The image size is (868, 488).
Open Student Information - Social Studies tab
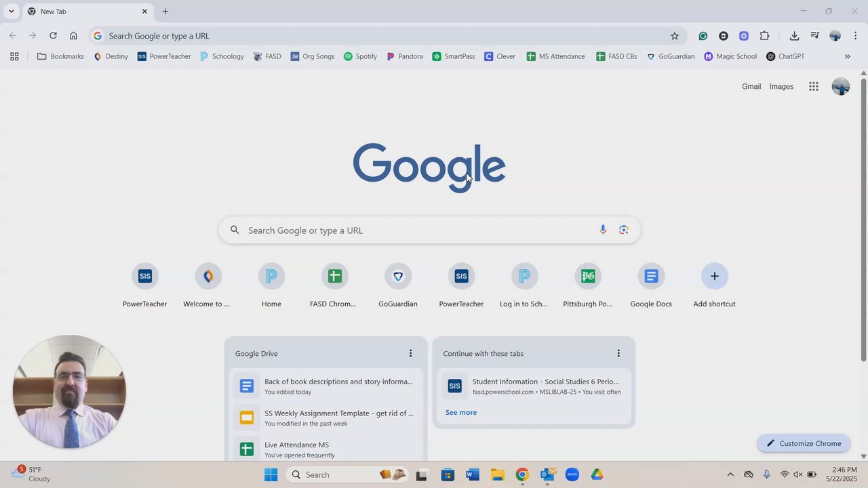534,386
